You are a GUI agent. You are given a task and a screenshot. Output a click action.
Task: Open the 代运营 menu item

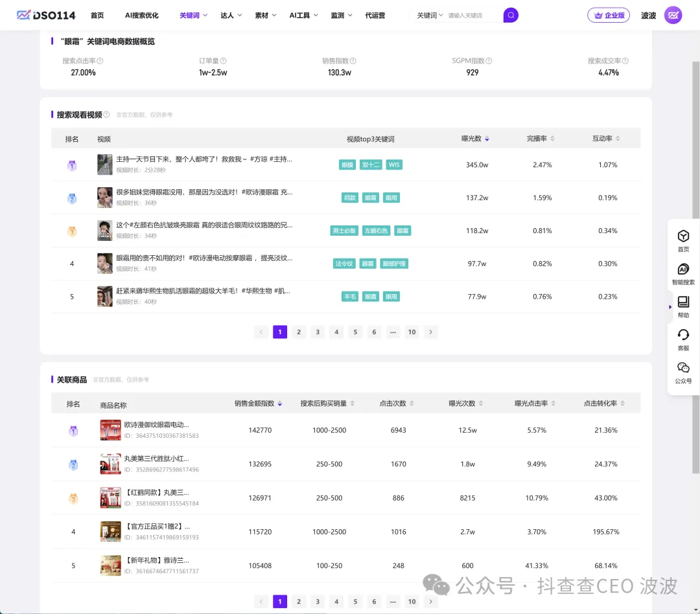pyautogui.click(x=375, y=15)
